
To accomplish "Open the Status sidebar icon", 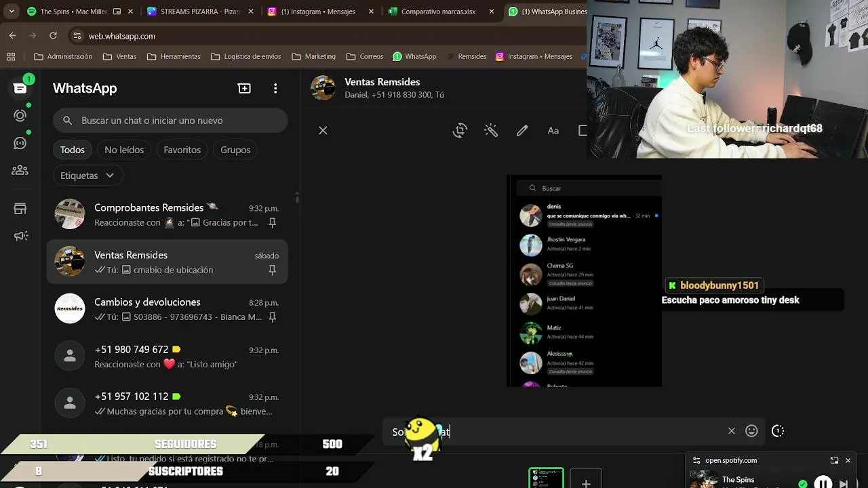I will [20, 115].
